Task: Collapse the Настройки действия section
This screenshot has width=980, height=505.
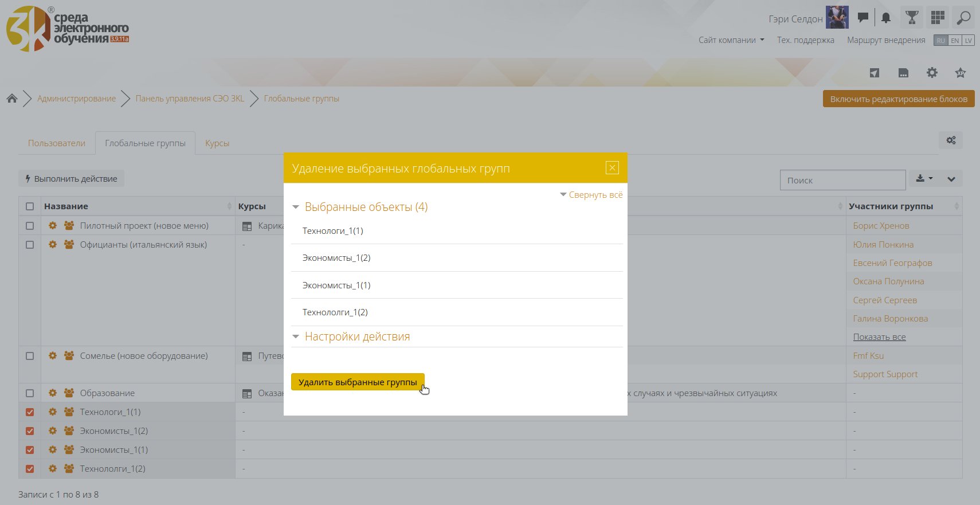Action: tap(356, 336)
